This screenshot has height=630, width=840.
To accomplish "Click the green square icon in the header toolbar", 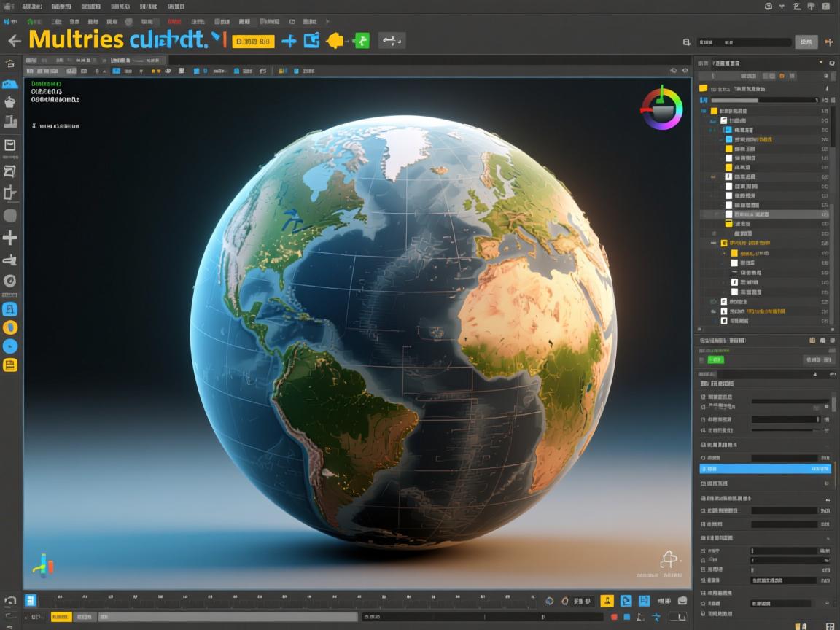I will click(x=361, y=41).
